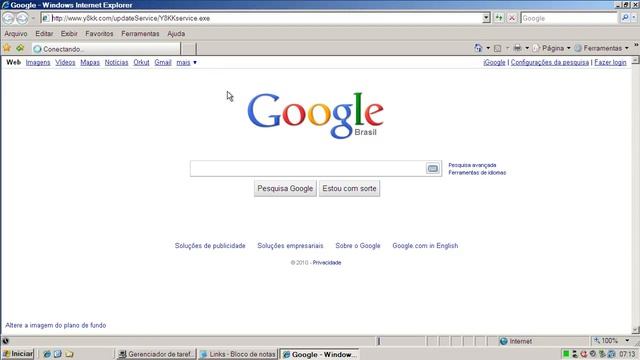Open Google.com in English link
640x360 pixels.
point(425,246)
